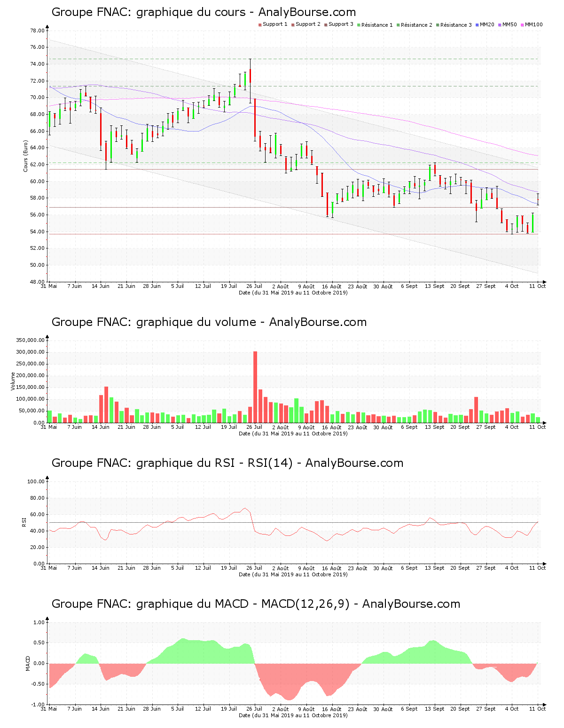Click '26 Juil' date under price chart

tap(254, 286)
